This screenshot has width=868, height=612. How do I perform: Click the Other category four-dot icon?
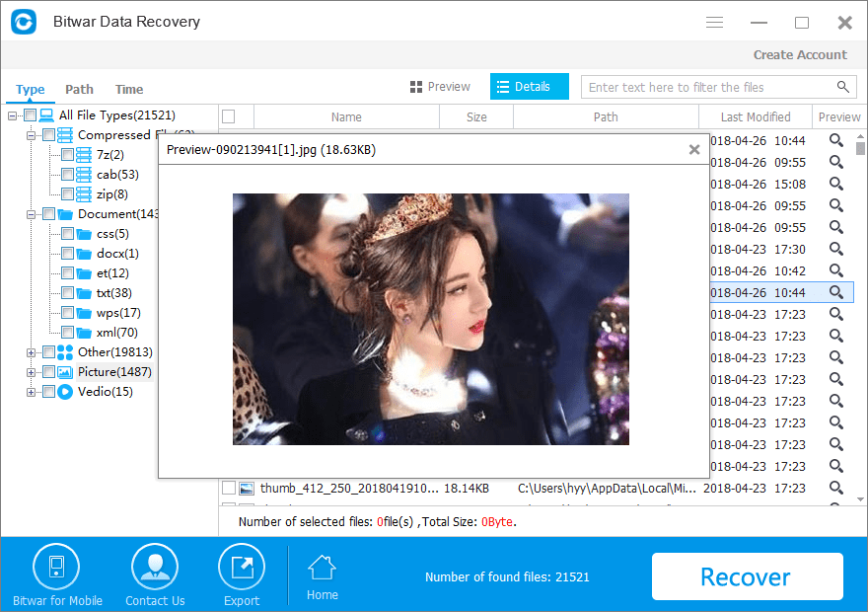pyautogui.click(x=65, y=352)
